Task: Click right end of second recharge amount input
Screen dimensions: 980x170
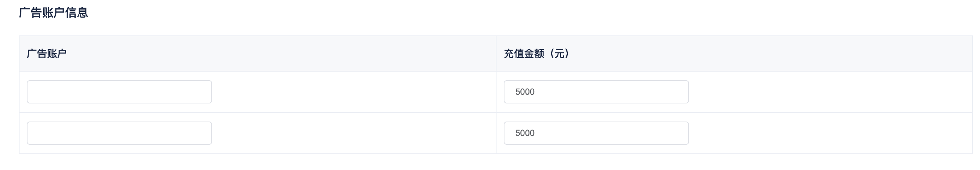Action: (x=680, y=133)
